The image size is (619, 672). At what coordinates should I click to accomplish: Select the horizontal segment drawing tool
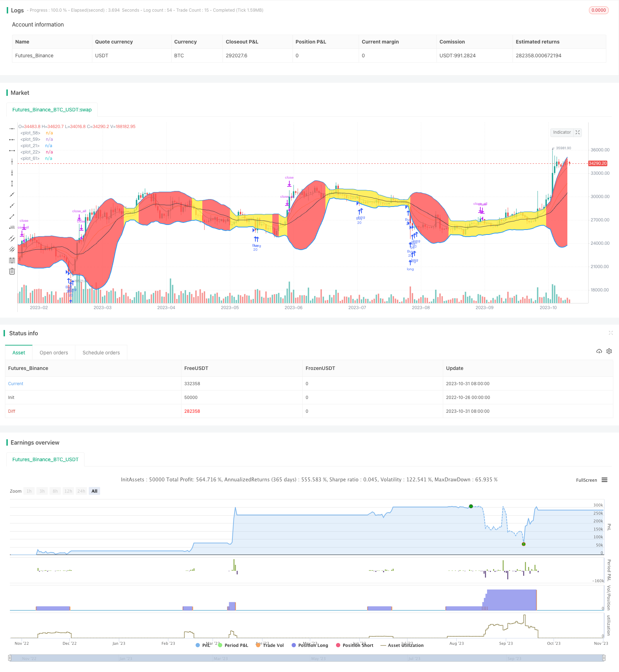click(12, 151)
